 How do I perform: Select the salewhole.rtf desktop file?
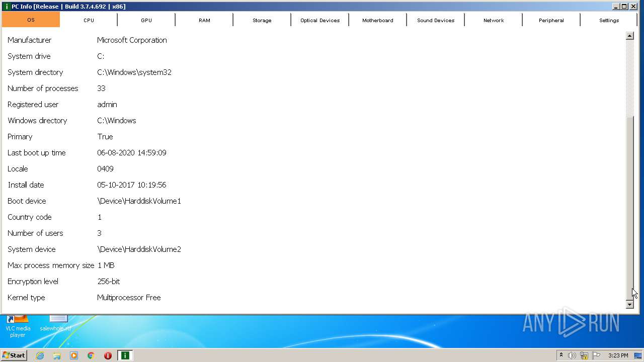tap(56, 323)
